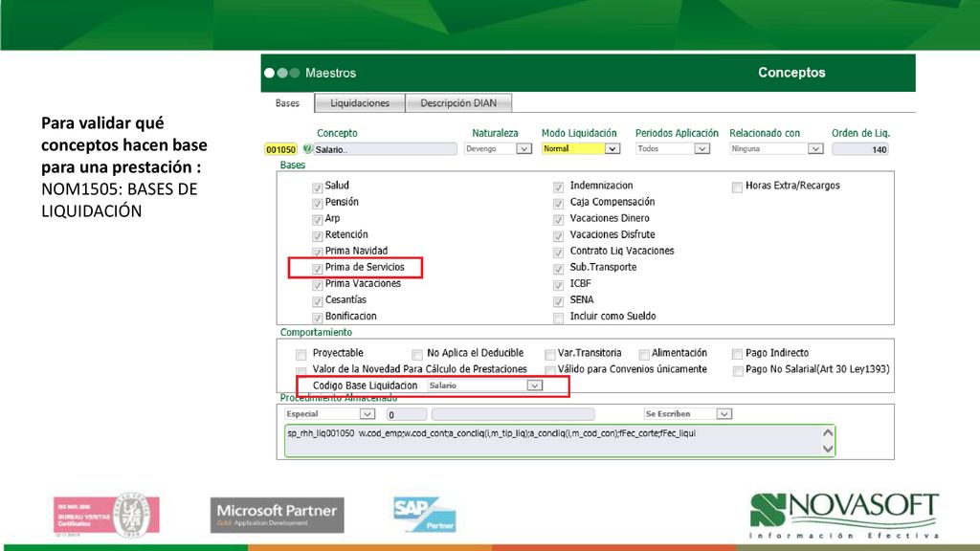The height and width of the screenshot is (551, 980).
Task: Toggle the Prima Navidad checkbox
Action: tap(318, 253)
